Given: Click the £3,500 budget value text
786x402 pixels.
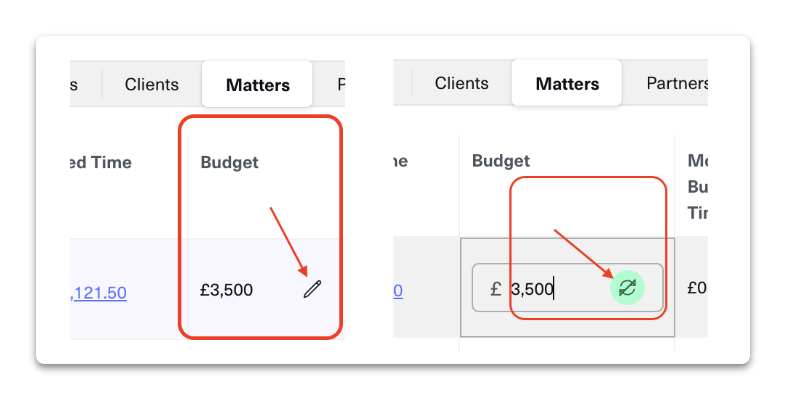Looking at the screenshot, I should pyautogui.click(x=226, y=290).
